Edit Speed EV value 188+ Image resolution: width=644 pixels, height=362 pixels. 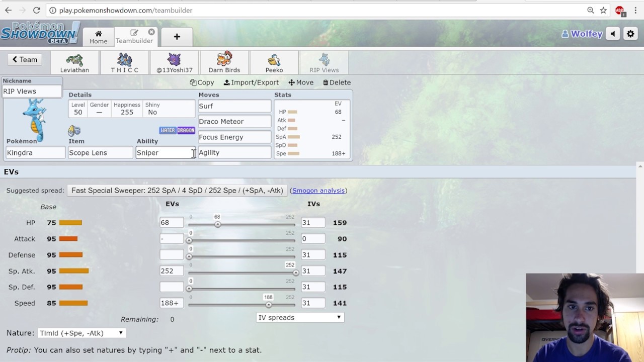click(x=172, y=303)
